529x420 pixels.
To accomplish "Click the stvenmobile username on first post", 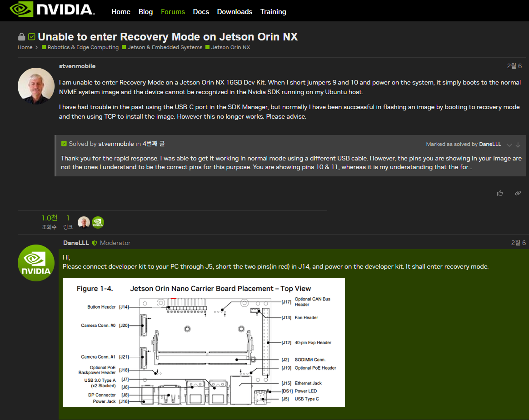I will (x=77, y=66).
